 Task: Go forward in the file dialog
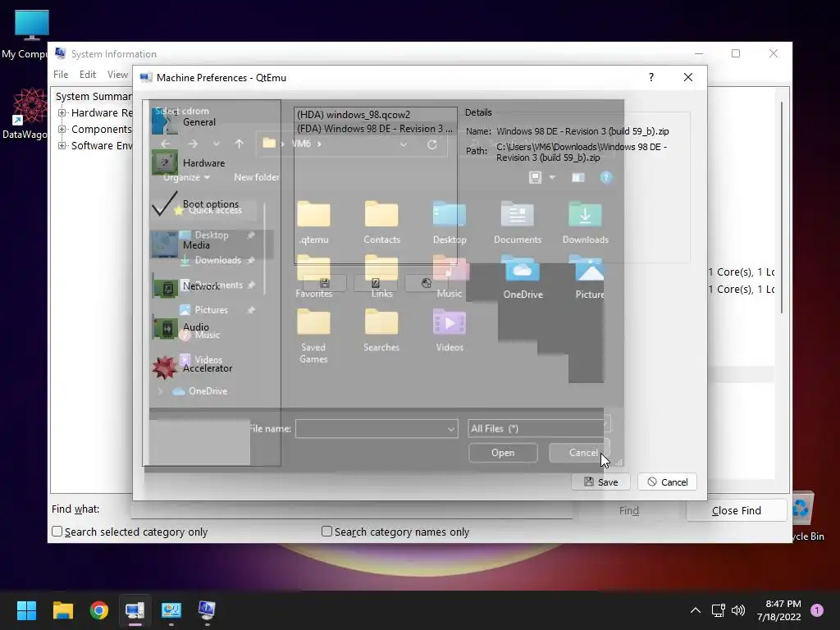(193, 144)
